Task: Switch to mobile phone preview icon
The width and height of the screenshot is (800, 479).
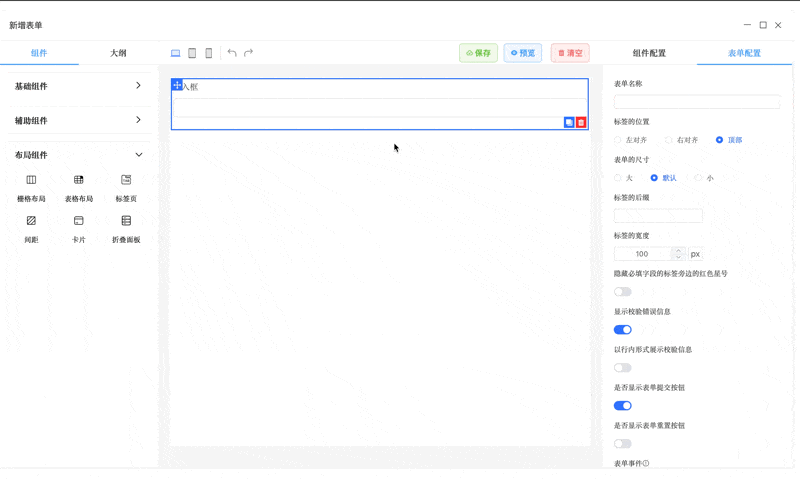Action: pos(209,53)
